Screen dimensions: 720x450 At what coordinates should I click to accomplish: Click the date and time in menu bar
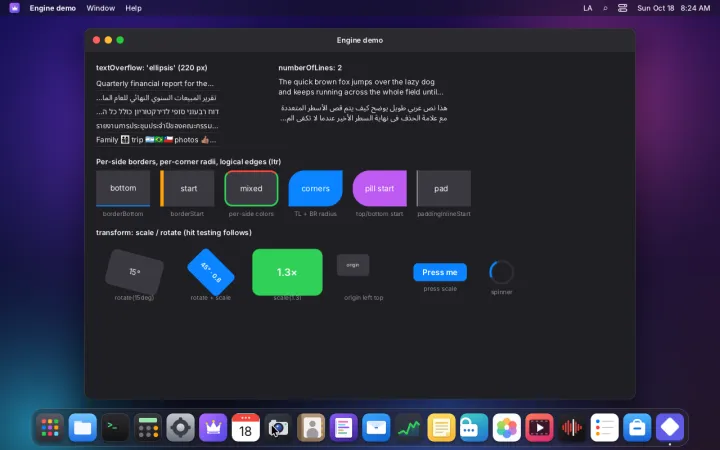(673, 8)
